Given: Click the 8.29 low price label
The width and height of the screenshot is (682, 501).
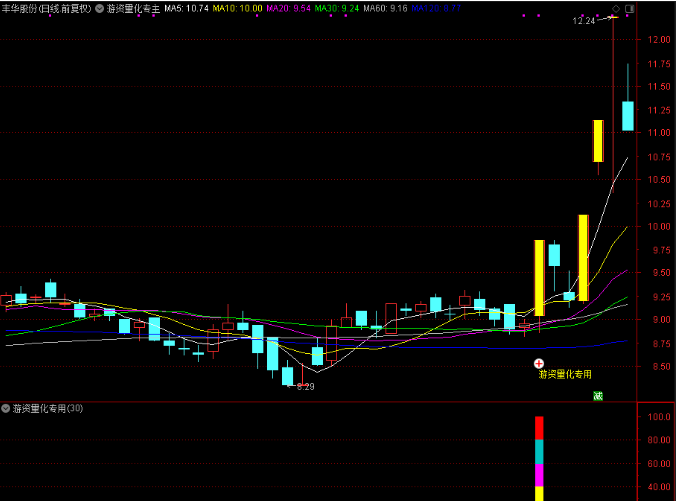Looking at the screenshot, I should coord(305,387).
